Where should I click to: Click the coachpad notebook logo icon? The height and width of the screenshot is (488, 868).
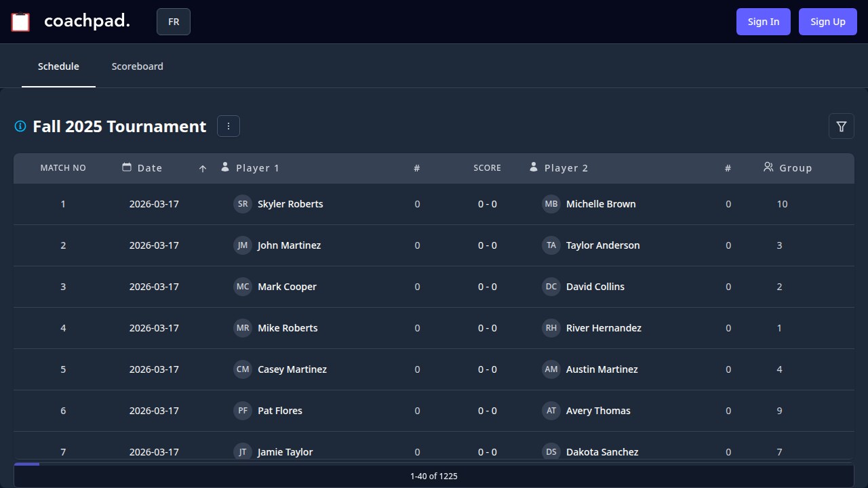tap(20, 21)
